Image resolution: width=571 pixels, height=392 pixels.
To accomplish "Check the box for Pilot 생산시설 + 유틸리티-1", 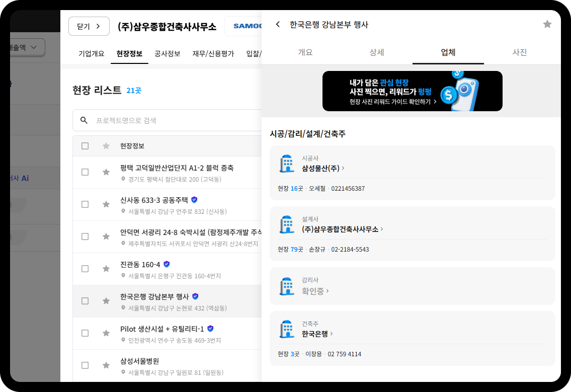I will pos(85,333).
